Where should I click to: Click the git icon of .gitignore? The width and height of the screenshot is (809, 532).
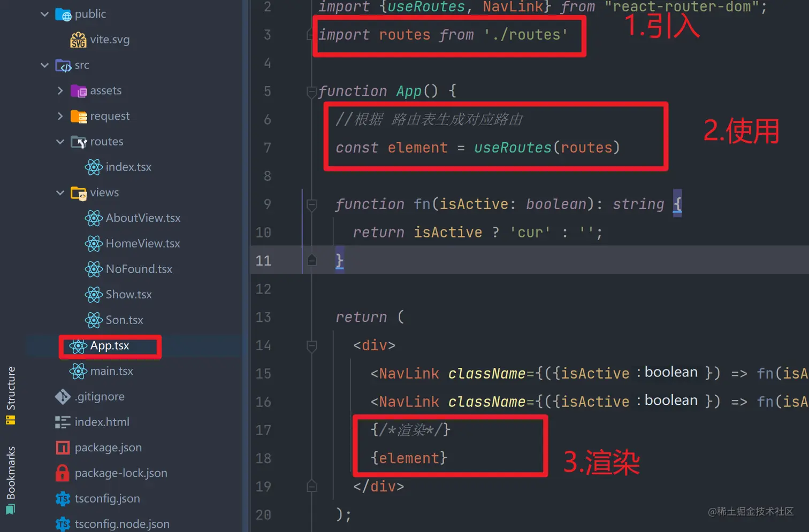tap(63, 397)
